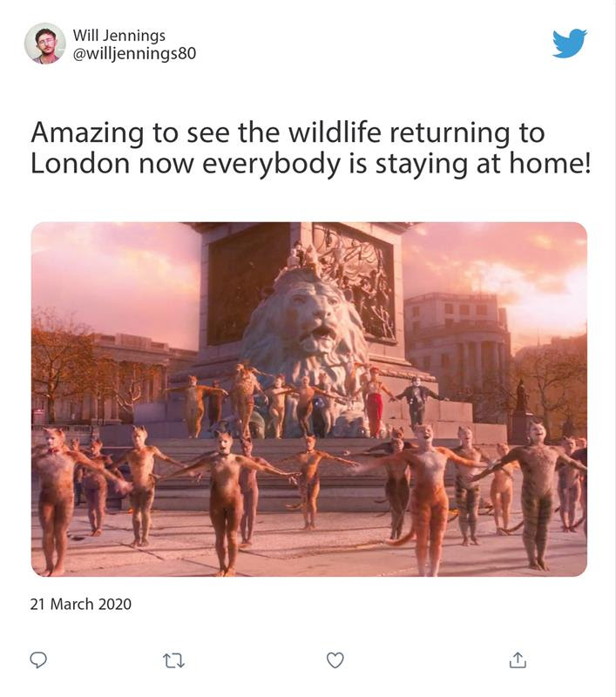Click the Will Jennings display name
The width and height of the screenshot is (616, 697).
(118, 35)
